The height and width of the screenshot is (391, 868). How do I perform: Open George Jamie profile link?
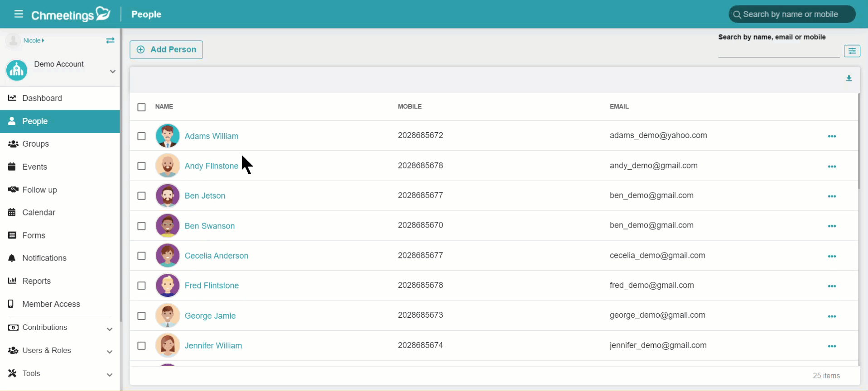[210, 316]
